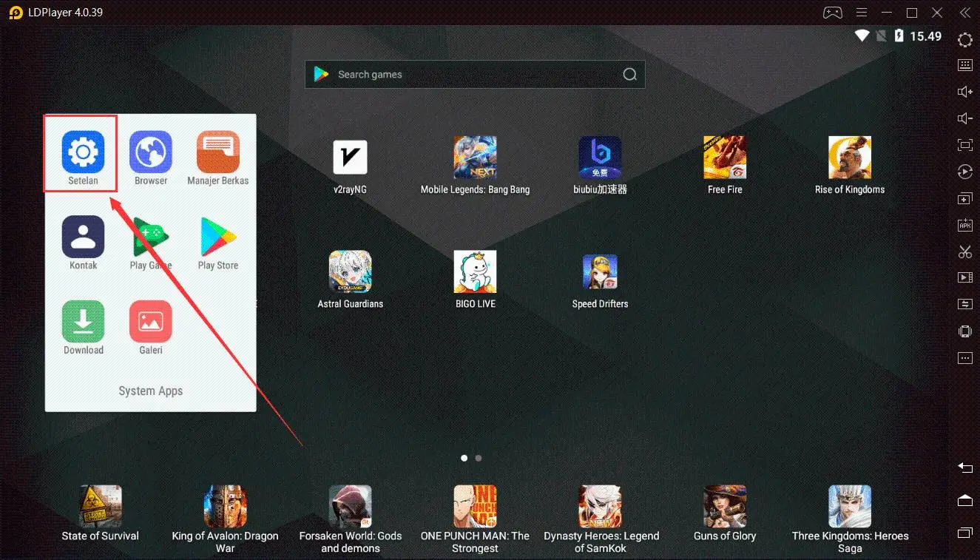Click the System Apps folder title
Viewport: 980px width, 560px height.
tap(151, 391)
